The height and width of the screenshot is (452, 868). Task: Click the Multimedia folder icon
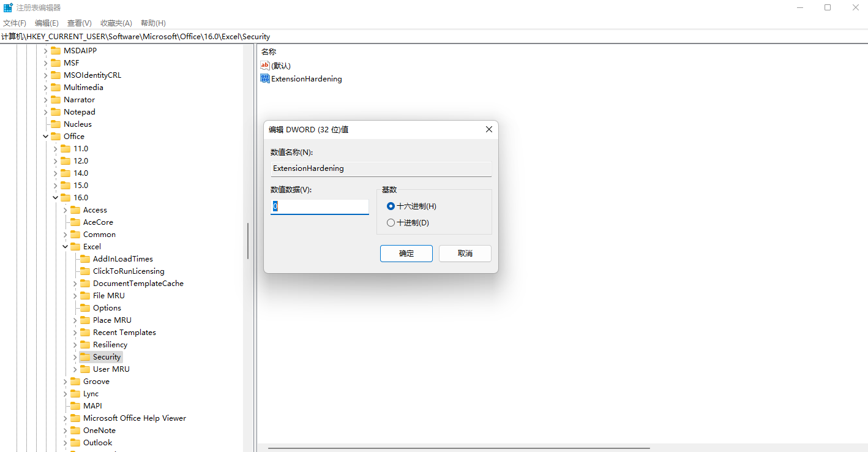coord(56,87)
